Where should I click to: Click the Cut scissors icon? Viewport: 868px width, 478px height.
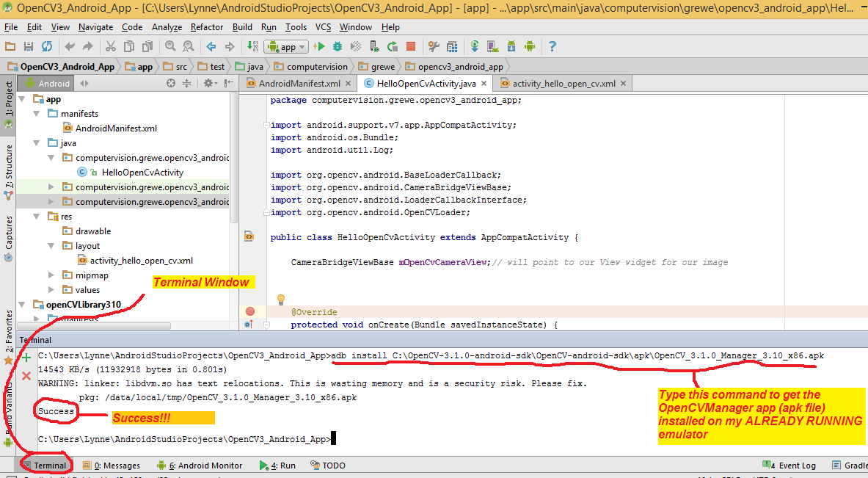point(110,46)
